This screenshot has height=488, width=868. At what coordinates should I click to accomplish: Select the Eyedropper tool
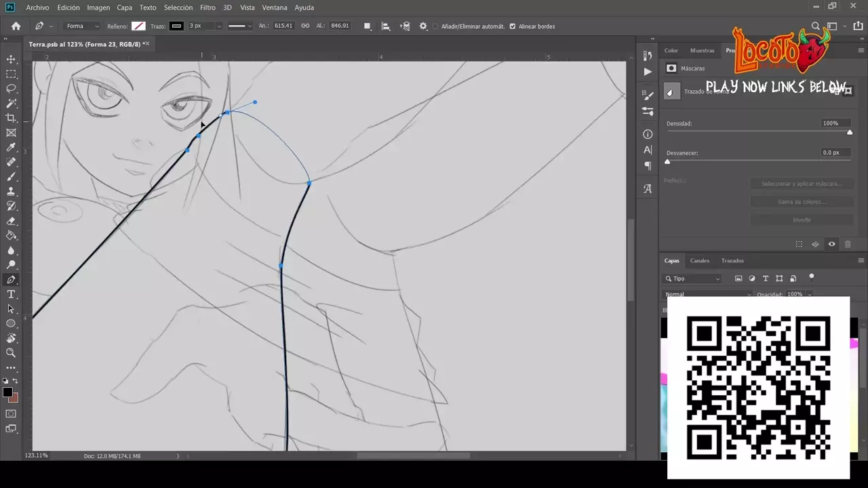click(11, 148)
